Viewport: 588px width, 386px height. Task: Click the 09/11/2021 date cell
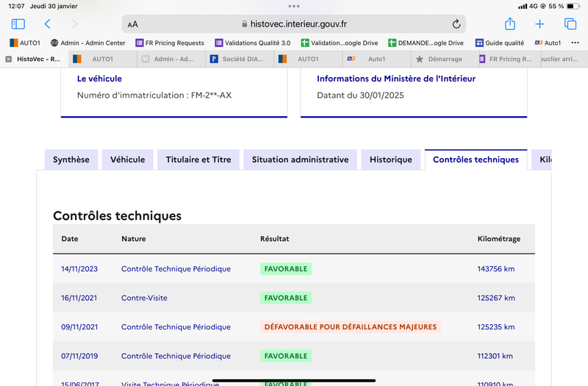coord(79,326)
